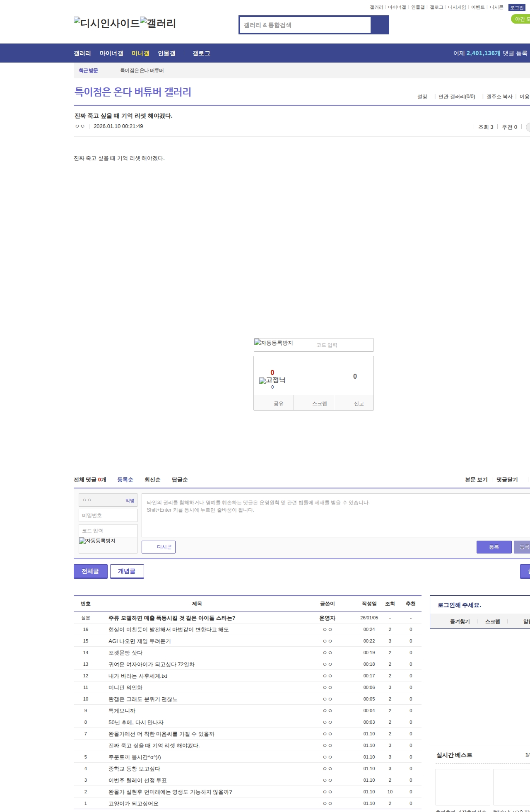
Task: Open the 미니갤 menu in the navigation bar
Action: [x=140, y=53]
